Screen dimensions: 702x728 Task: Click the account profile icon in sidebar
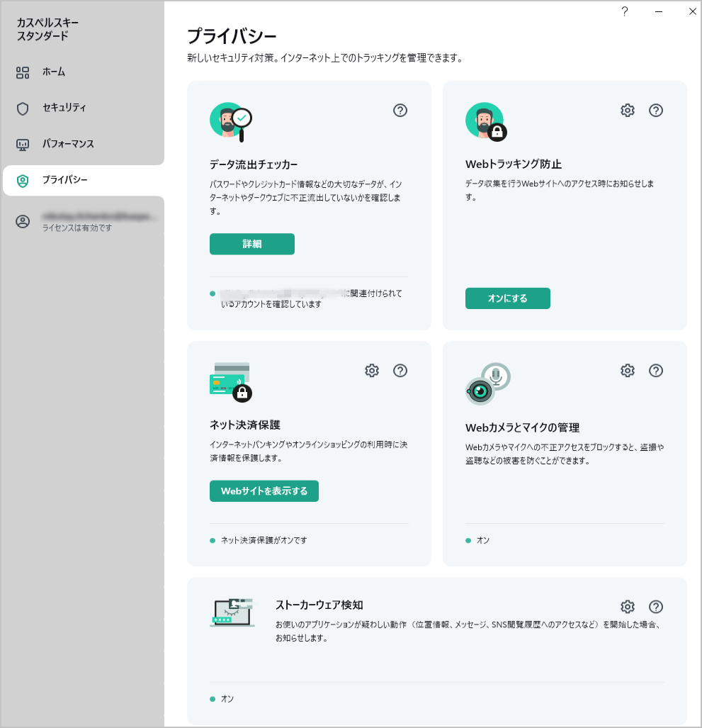(23, 221)
